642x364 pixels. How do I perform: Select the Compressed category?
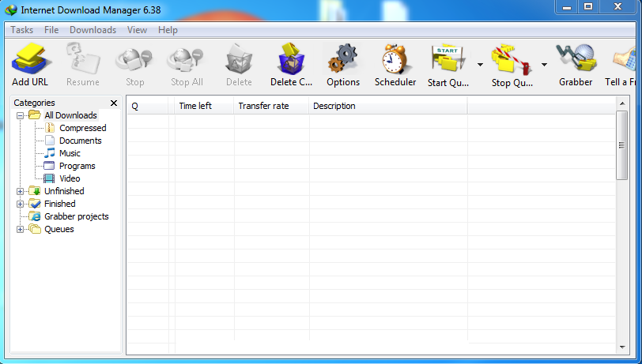click(83, 128)
